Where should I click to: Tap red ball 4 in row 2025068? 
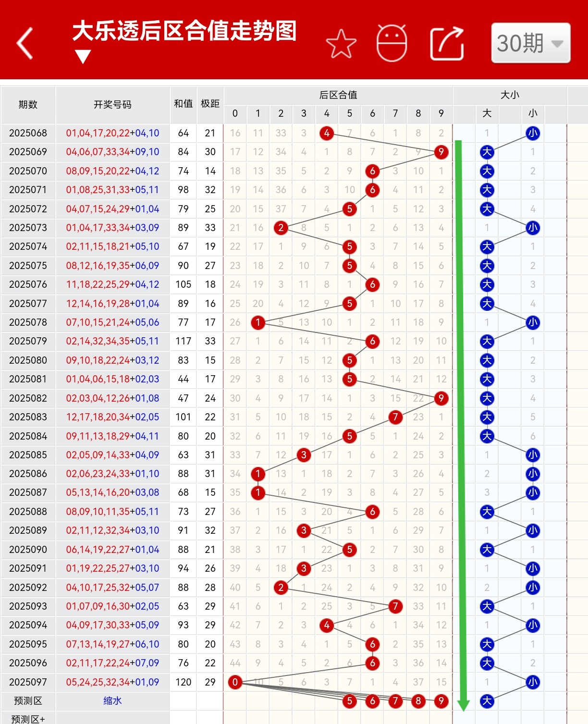pyautogui.click(x=327, y=133)
